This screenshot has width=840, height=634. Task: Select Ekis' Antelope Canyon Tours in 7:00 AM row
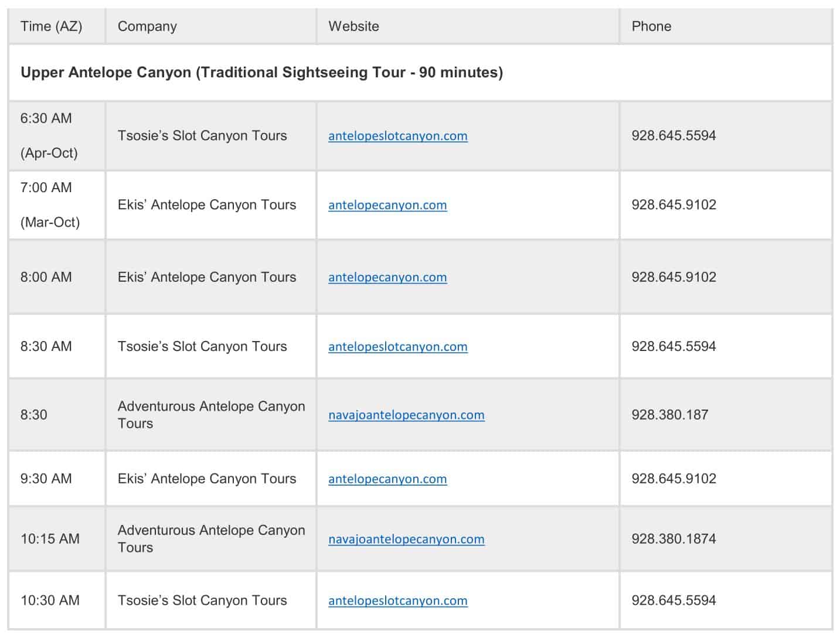tap(207, 205)
